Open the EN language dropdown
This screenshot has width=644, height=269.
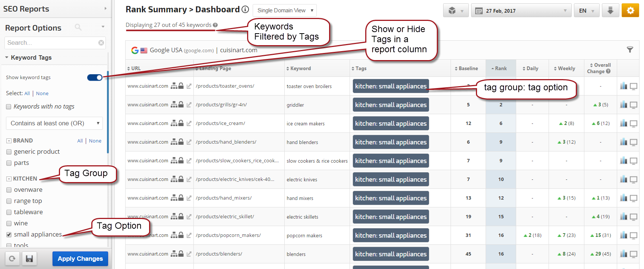[x=587, y=10]
